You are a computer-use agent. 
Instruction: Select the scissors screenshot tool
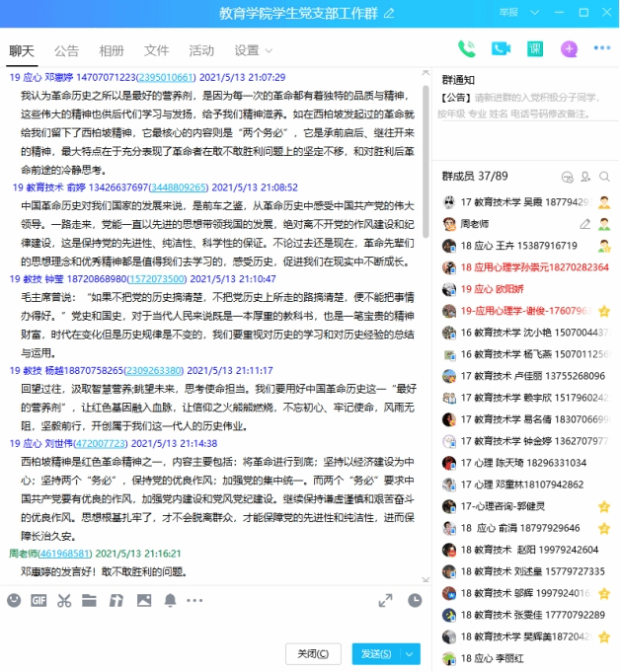[x=64, y=600]
